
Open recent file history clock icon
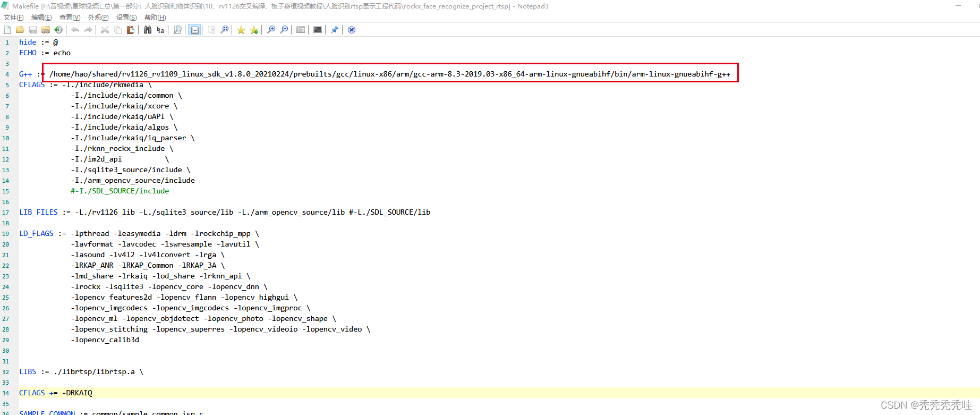point(58,30)
